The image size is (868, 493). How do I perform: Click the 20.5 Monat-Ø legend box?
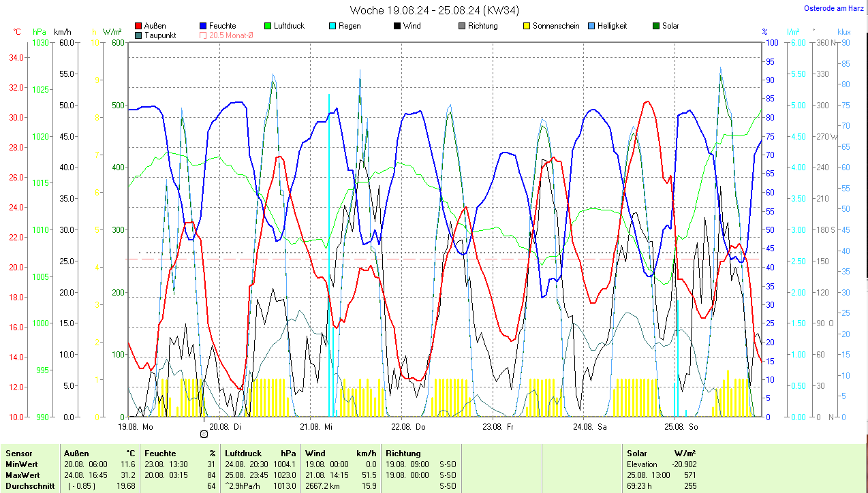pos(203,35)
